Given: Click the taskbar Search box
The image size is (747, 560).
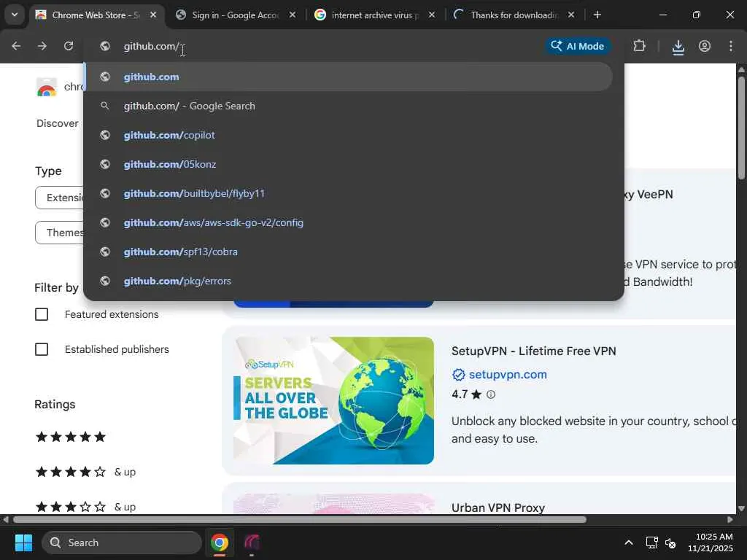Looking at the screenshot, I should (122, 542).
